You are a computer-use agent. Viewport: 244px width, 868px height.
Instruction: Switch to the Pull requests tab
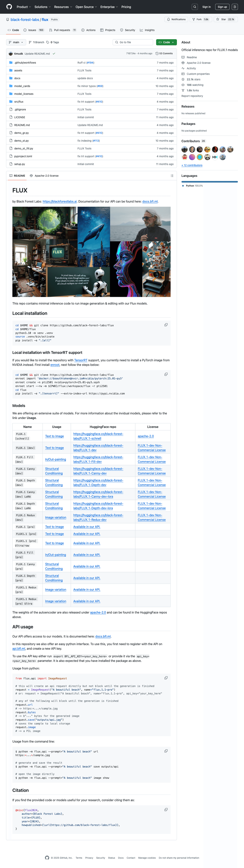(x=63, y=30)
